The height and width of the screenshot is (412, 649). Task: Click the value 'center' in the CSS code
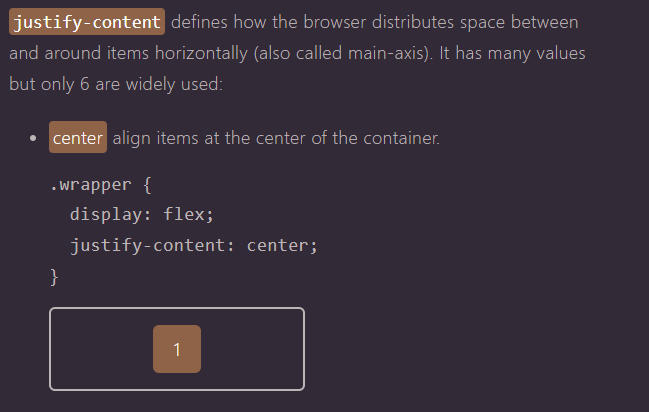277,246
